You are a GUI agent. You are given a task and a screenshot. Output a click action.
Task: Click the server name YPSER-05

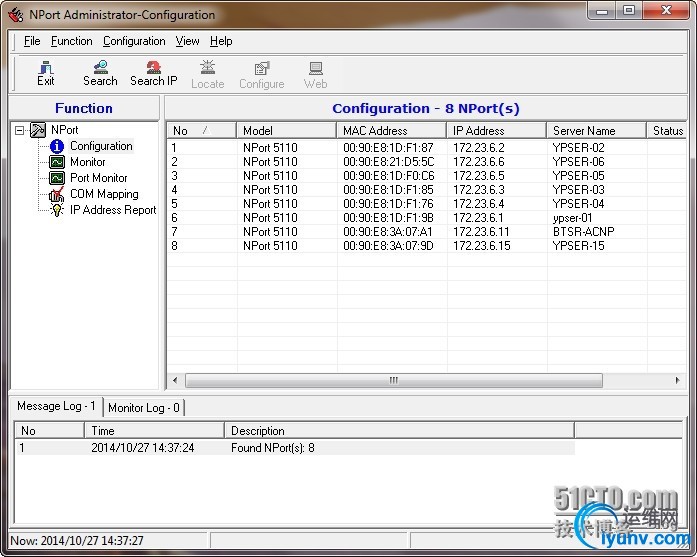578,176
